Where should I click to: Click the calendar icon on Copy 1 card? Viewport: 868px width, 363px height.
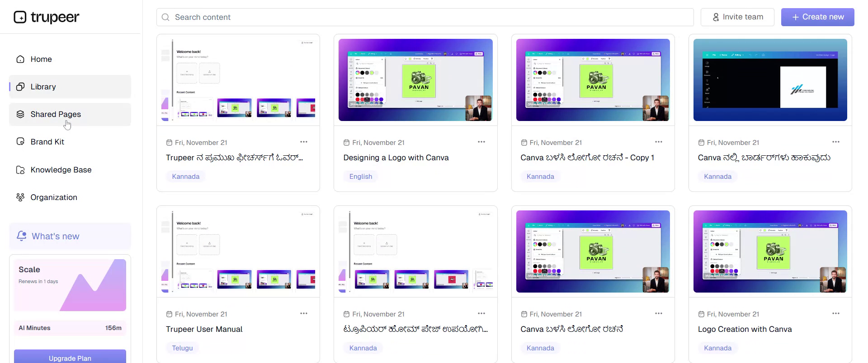(524, 143)
